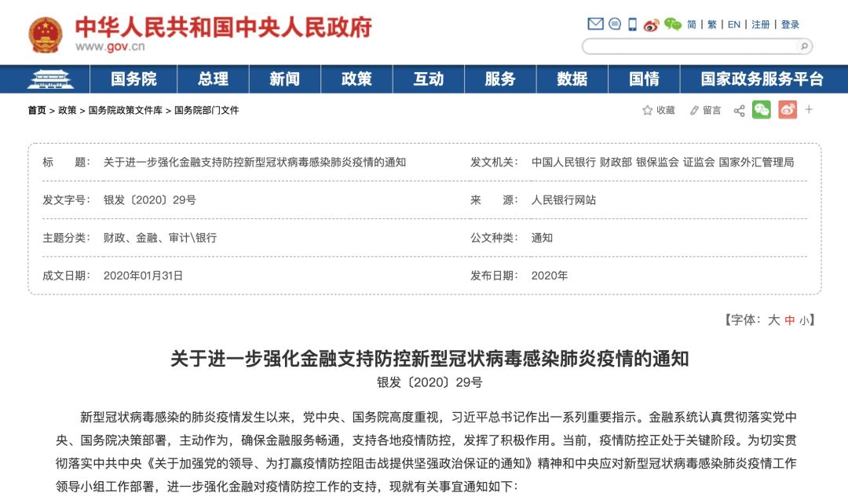
Task: Click the mail envelope icon at top right
Action: point(595,24)
